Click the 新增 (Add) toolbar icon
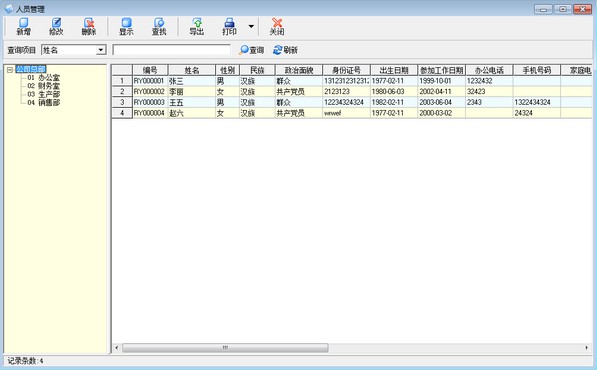 tap(24, 27)
